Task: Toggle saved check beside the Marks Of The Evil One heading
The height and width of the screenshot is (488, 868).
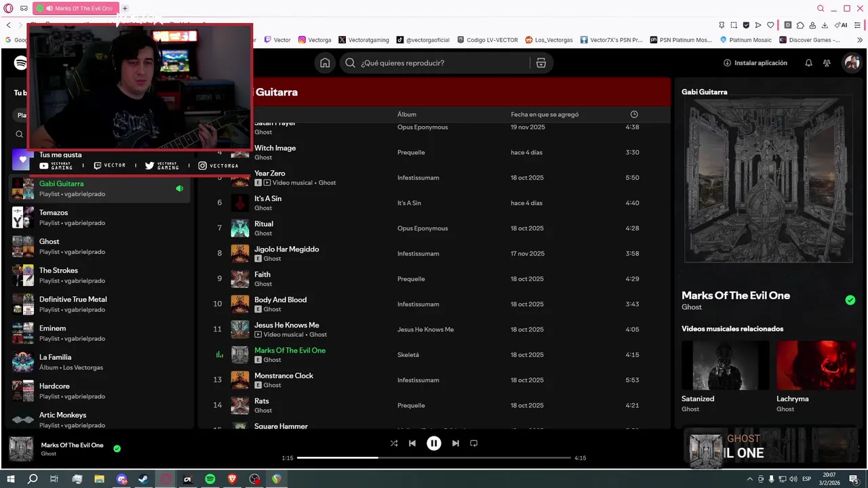Action: pyautogui.click(x=850, y=300)
